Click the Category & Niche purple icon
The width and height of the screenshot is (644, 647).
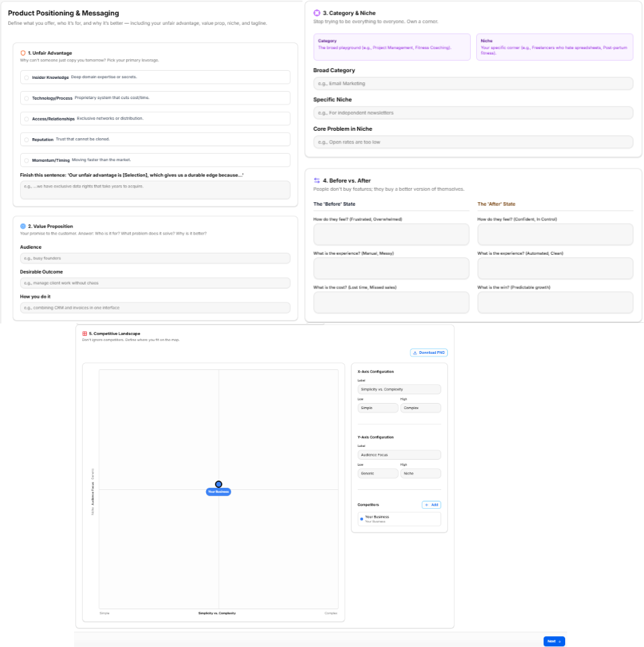317,13
